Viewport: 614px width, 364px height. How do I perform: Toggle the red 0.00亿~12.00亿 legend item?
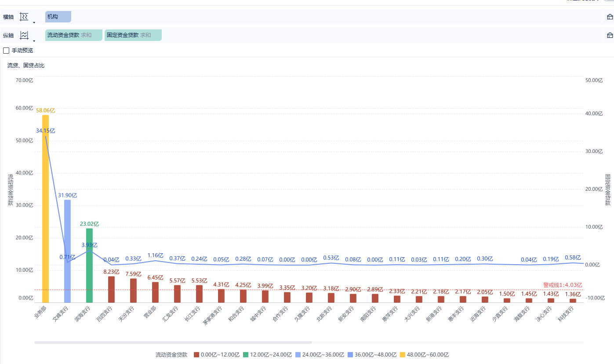[197, 355]
